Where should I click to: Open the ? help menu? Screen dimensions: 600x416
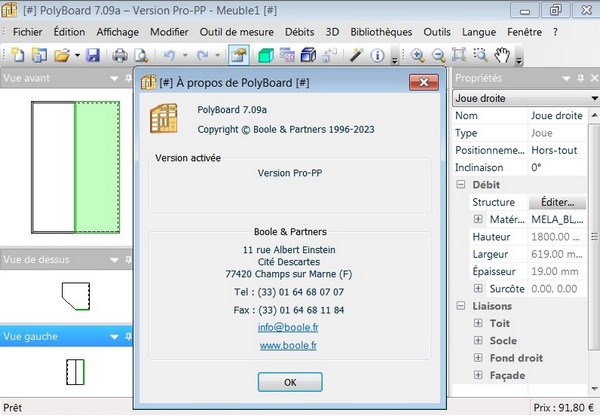(555, 32)
